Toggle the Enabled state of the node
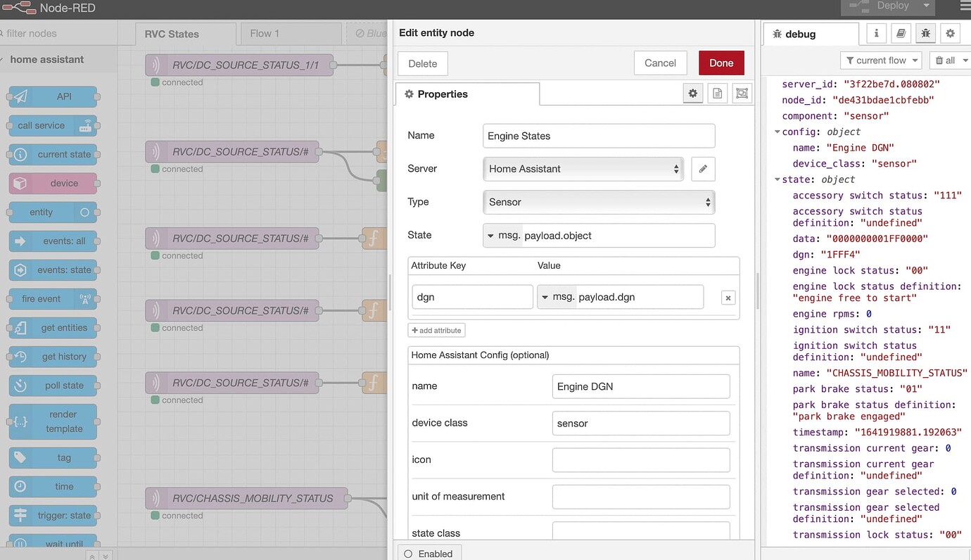The height and width of the screenshot is (560, 971). 429,554
